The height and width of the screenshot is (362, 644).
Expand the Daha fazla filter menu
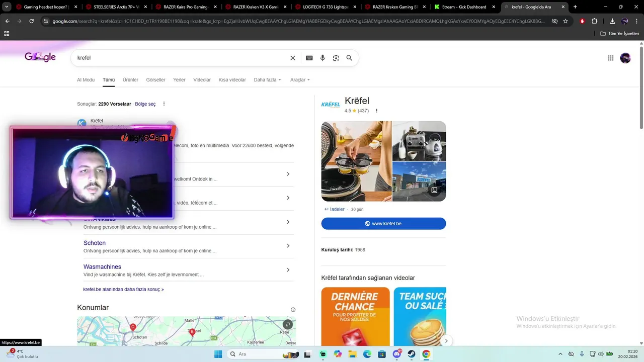(x=268, y=80)
